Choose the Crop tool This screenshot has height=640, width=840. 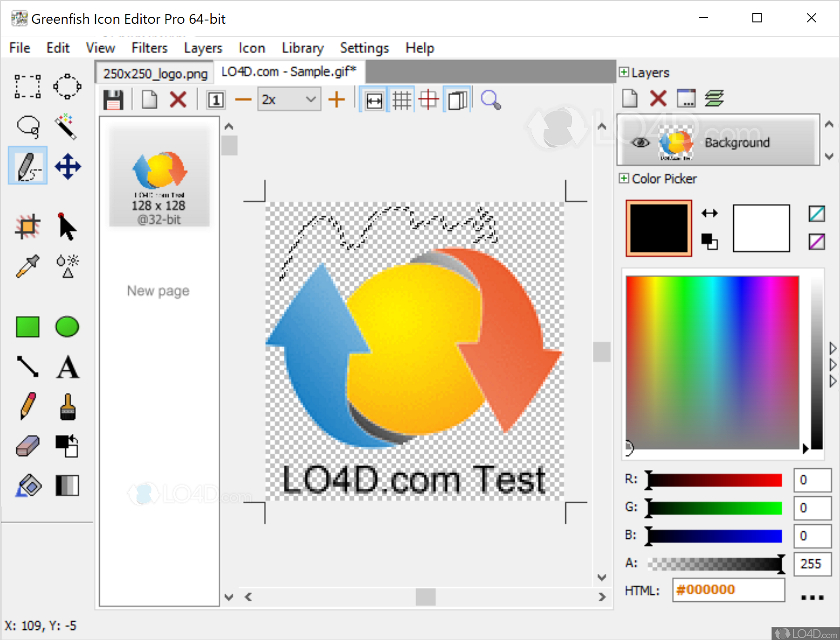(28, 227)
